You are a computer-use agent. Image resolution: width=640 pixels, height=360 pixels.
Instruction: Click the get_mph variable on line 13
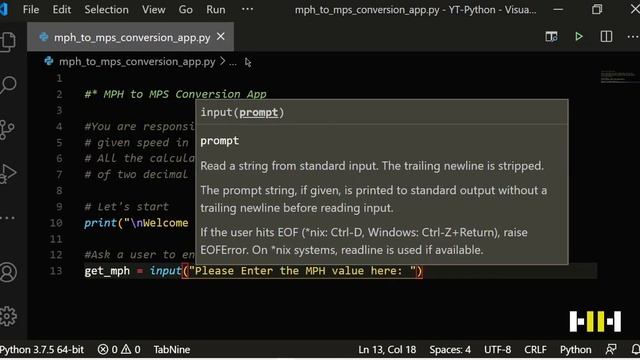pos(107,271)
